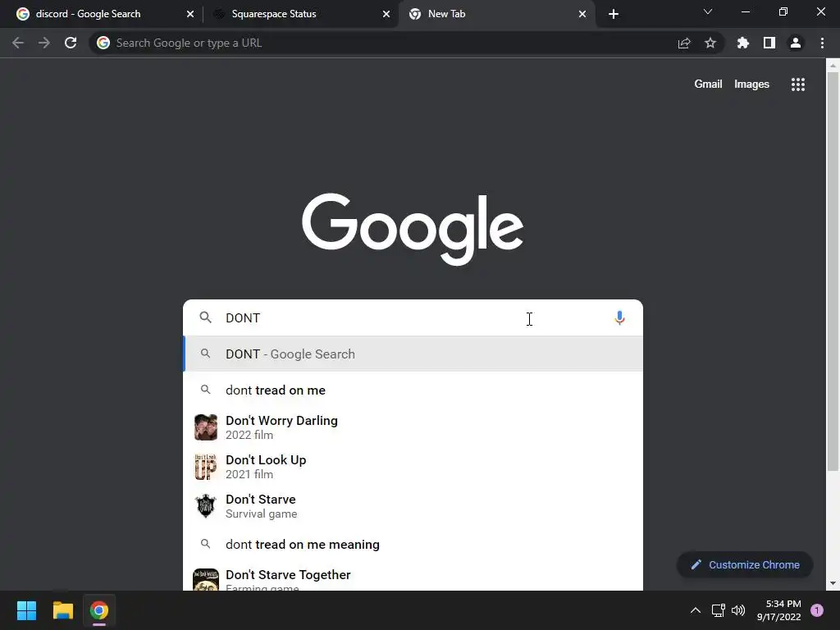Open the Extensions puzzle icon
The width and height of the screenshot is (840, 630).
pyautogui.click(x=743, y=43)
